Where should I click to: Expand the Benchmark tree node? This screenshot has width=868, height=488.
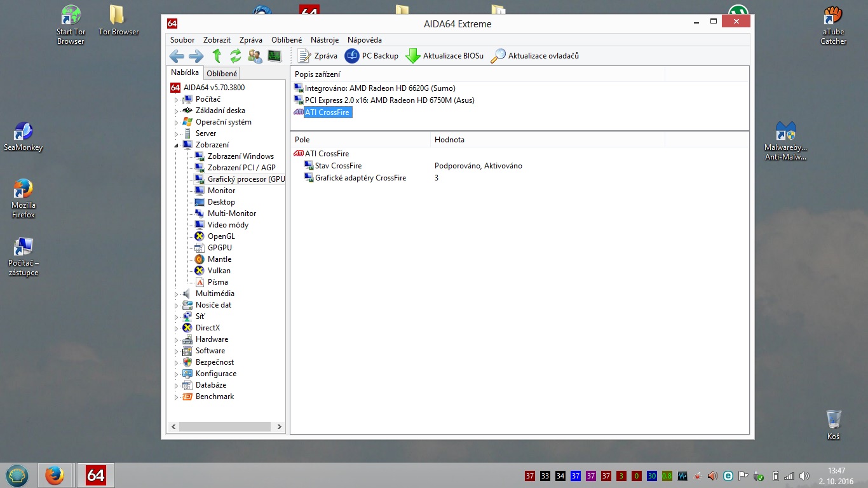tap(177, 397)
